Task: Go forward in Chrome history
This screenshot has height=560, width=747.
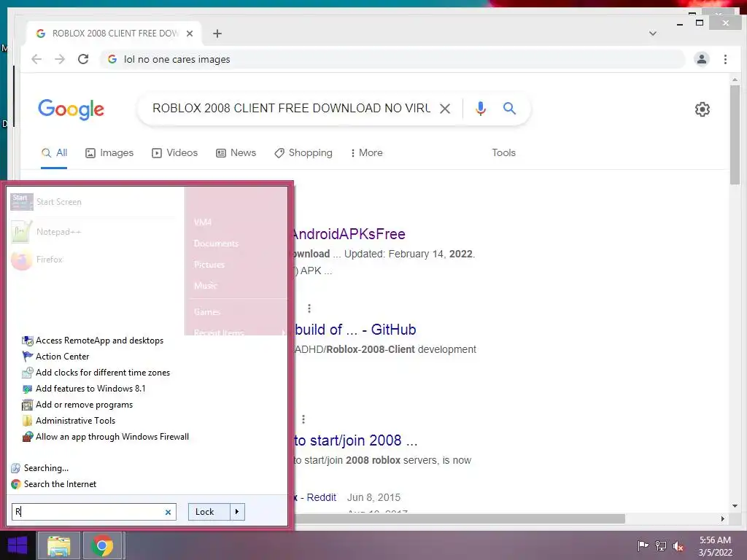Action: click(x=60, y=59)
